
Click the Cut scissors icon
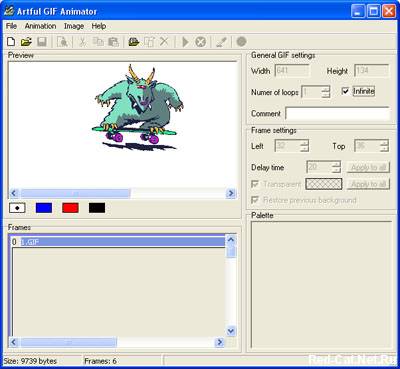tap(82, 42)
